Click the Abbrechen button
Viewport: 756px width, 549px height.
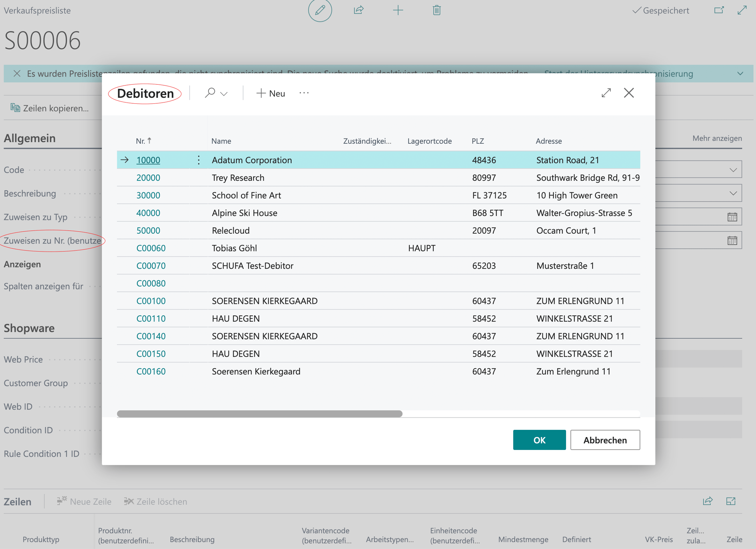coord(605,440)
